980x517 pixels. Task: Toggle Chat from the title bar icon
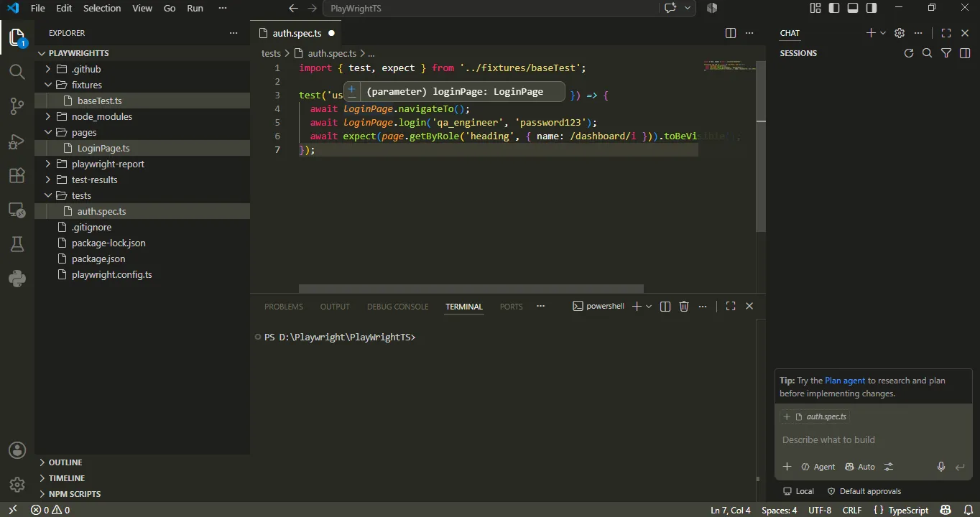click(671, 9)
